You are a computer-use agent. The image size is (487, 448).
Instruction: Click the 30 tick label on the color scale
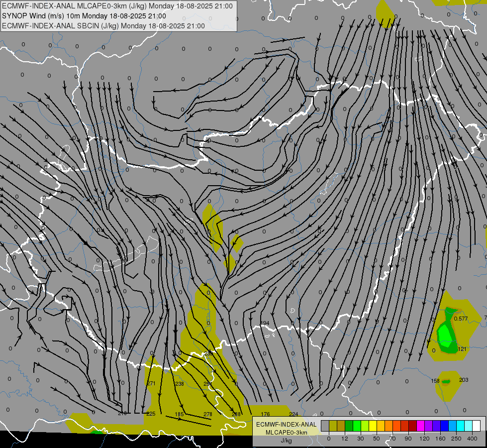click(361, 439)
